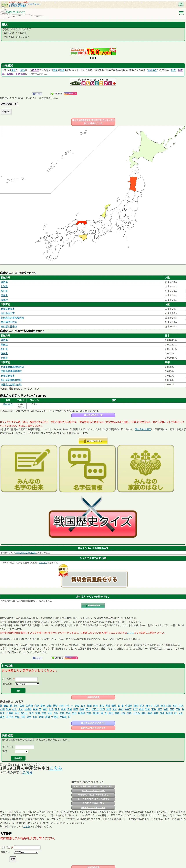Click the upper Facebook いいね button
Image resolution: width=186 pixels, height=868 pixels.
tap(37, 94)
